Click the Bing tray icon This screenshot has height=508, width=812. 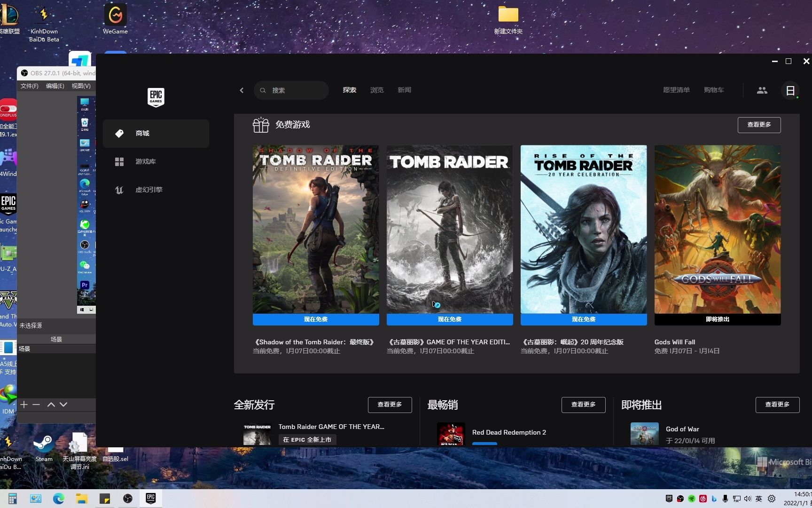714,499
